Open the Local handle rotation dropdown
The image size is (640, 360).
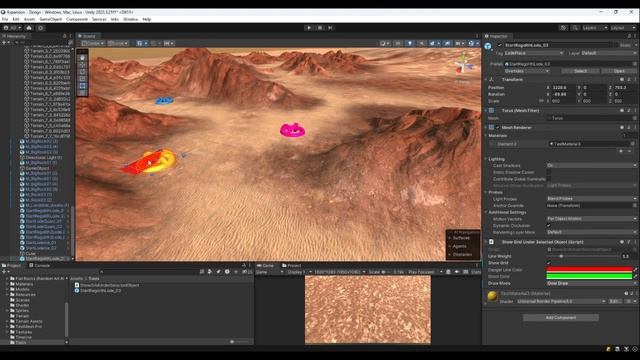118,43
